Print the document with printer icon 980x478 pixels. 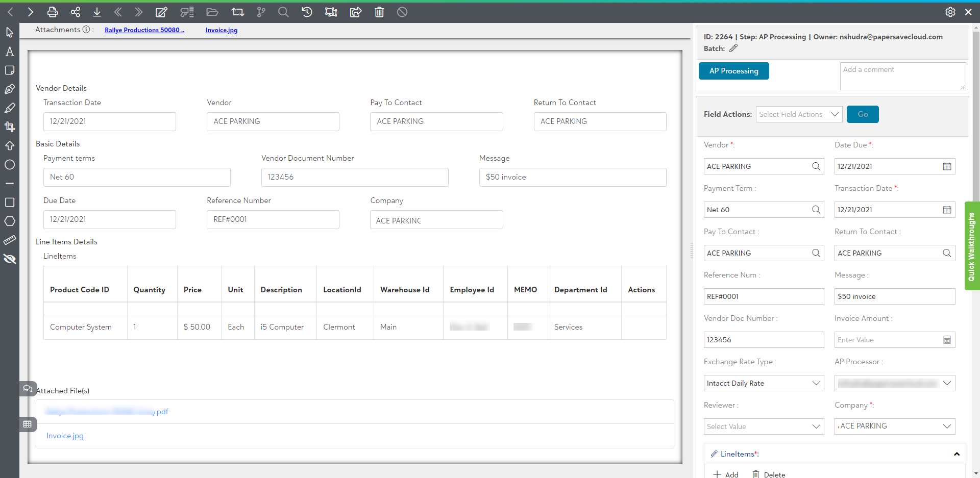click(x=52, y=12)
